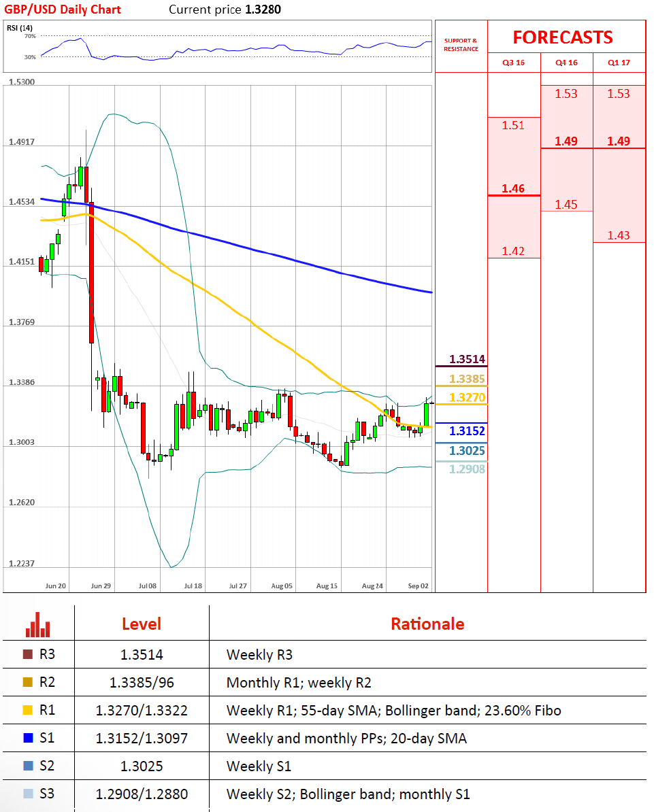This screenshot has height=812, width=654.
Task: Click Q1 17 forecast value 1.43
Action: 619,235
